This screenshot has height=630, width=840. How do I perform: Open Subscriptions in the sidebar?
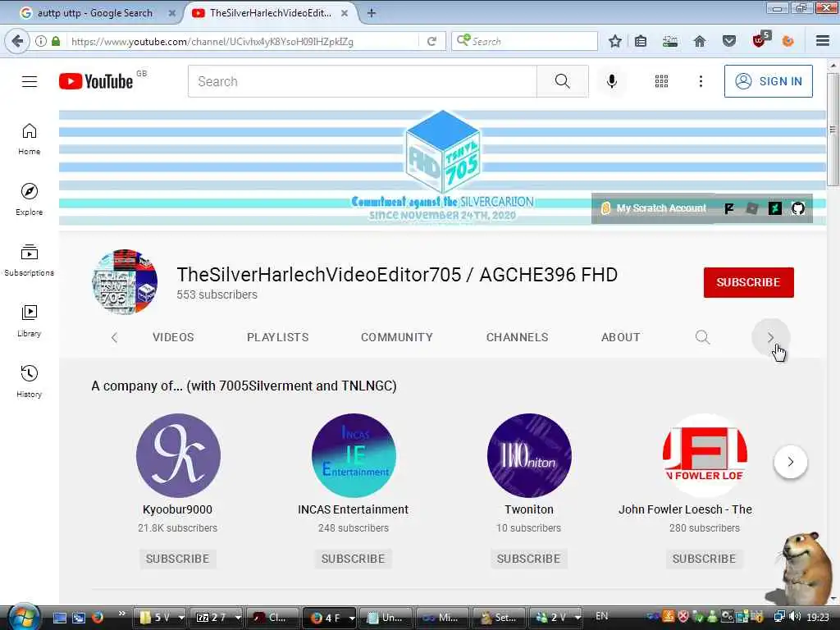pyautogui.click(x=29, y=260)
